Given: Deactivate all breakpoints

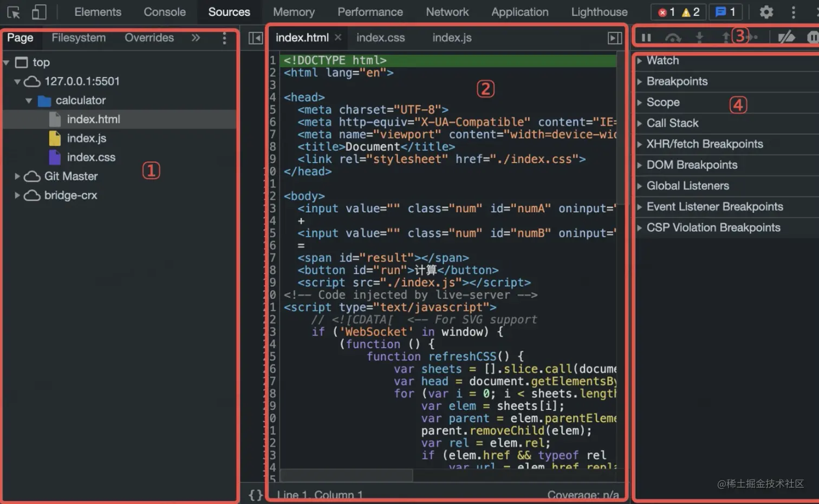Looking at the screenshot, I should coord(786,37).
